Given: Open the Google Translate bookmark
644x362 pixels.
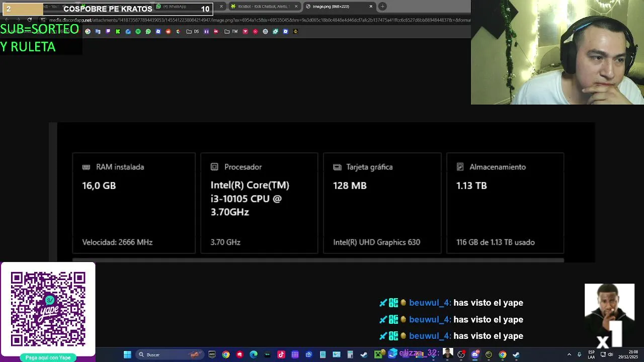Looking at the screenshot, I should (x=98, y=31).
